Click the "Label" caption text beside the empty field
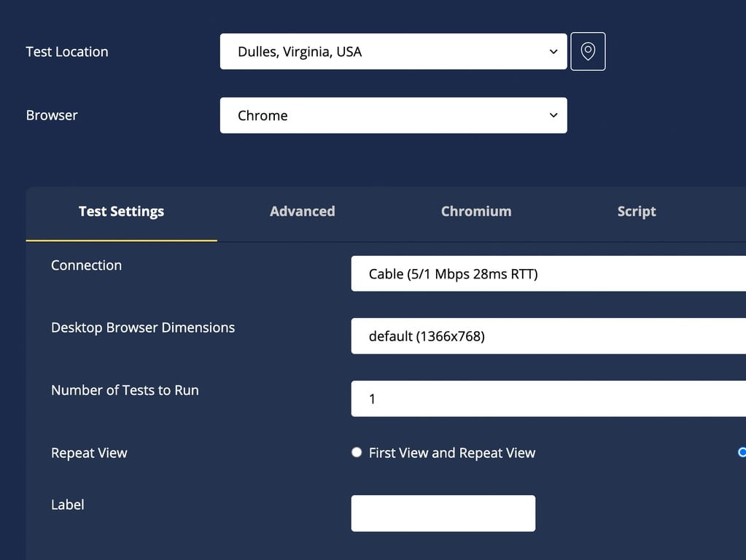The width and height of the screenshot is (746, 560). point(68,505)
